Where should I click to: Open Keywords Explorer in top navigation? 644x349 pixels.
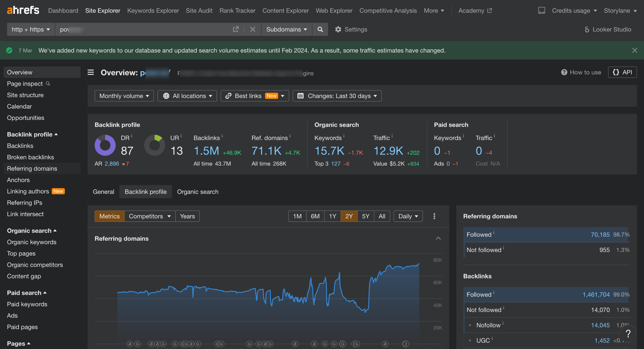(x=153, y=11)
